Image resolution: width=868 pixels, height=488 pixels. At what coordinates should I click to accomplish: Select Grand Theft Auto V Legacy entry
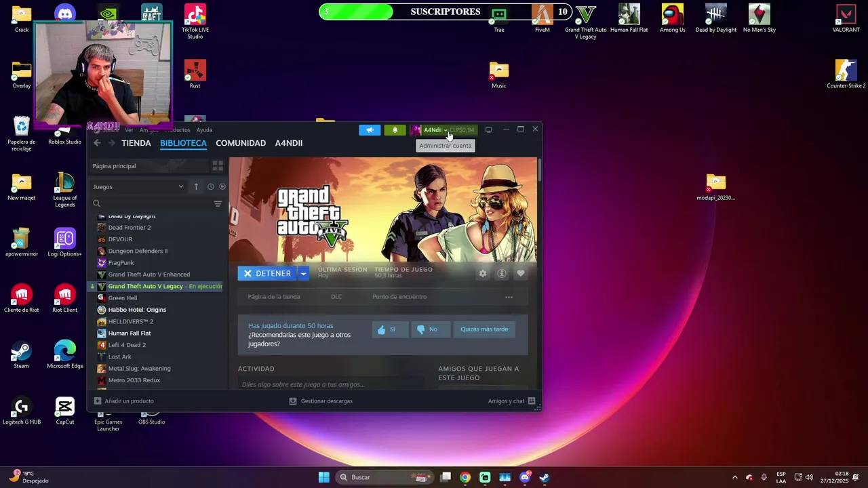tap(157, 286)
